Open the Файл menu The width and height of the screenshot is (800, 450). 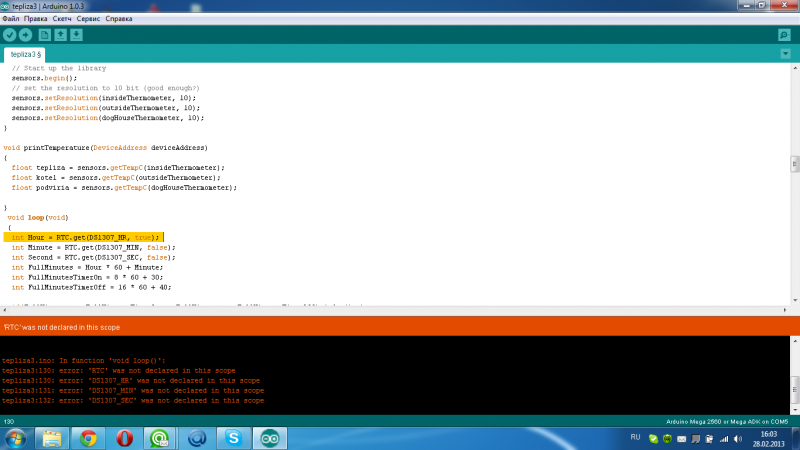pyautogui.click(x=11, y=19)
